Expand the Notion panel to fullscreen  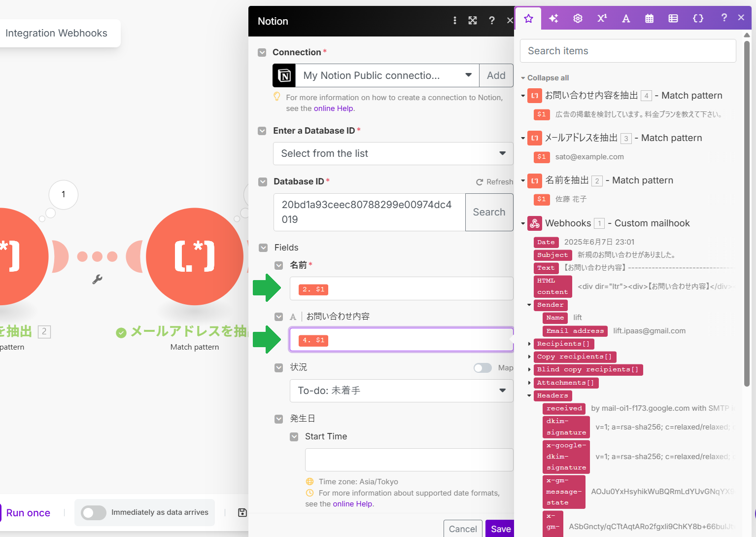473,21
